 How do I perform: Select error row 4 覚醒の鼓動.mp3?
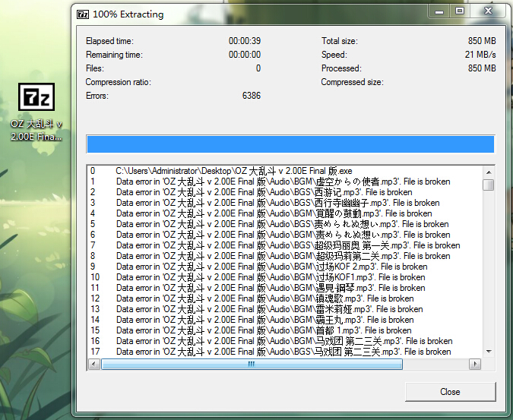point(285,213)
